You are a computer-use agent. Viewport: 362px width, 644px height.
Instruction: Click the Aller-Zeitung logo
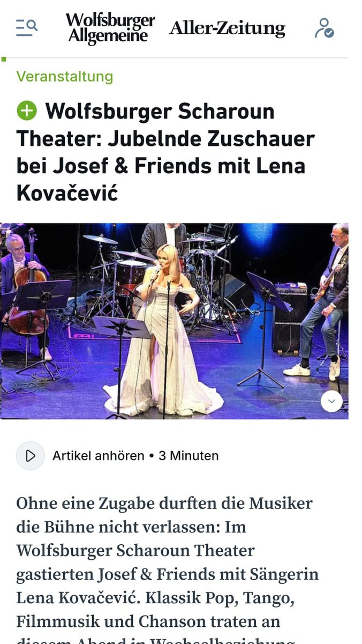coord(227,28)
